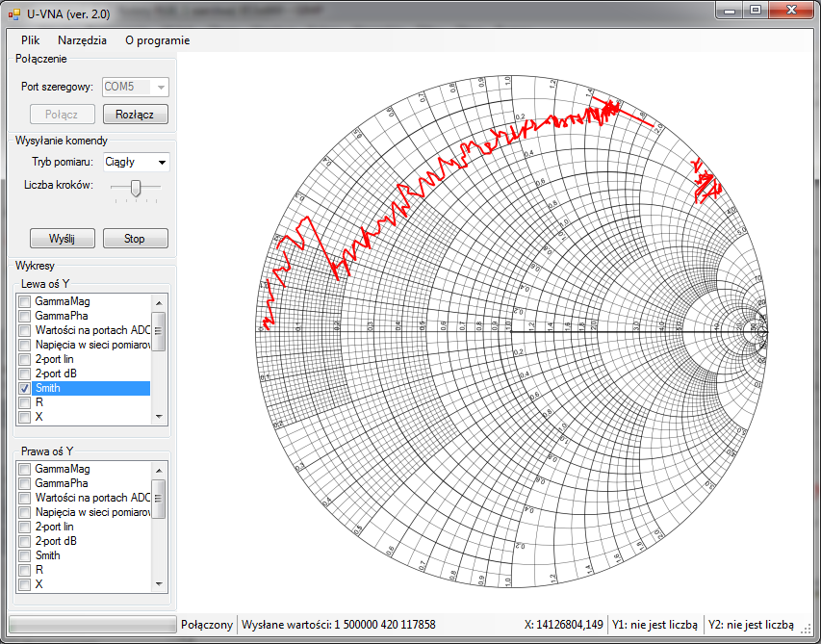Open the Narzędzia menu
The height and width of the screenshot is (644, 821).
coord(82,40)
